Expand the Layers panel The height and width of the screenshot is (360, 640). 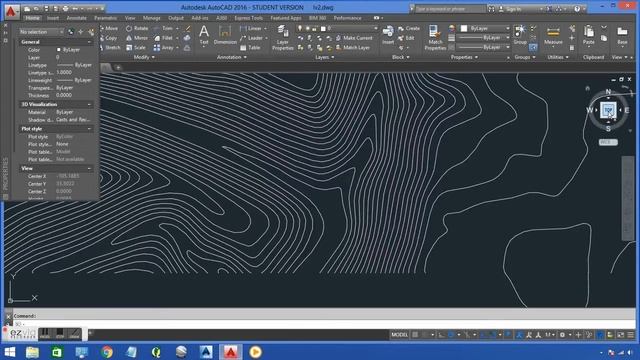325,57
